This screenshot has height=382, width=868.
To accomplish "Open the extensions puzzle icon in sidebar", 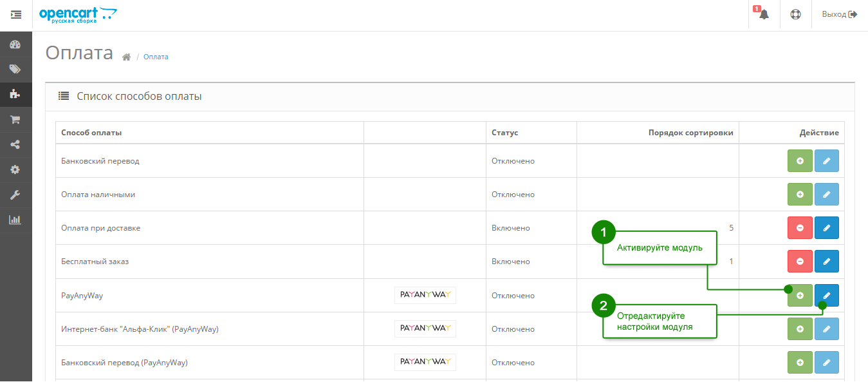I will coord(15,94).
